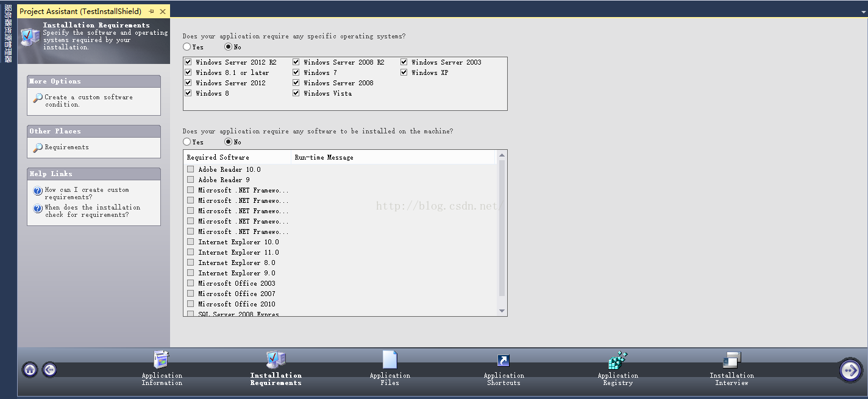868x399 pixels.
Task: Open the 服务器资源管理器 side tab
Action: 9,34
